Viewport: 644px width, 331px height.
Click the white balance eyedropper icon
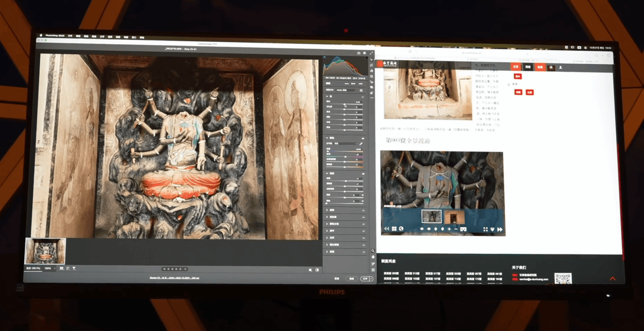tap(361, 144)
